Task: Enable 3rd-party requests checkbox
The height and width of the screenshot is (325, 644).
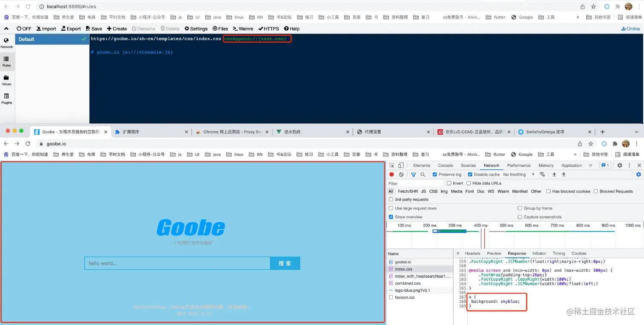Action: [391, 200]
